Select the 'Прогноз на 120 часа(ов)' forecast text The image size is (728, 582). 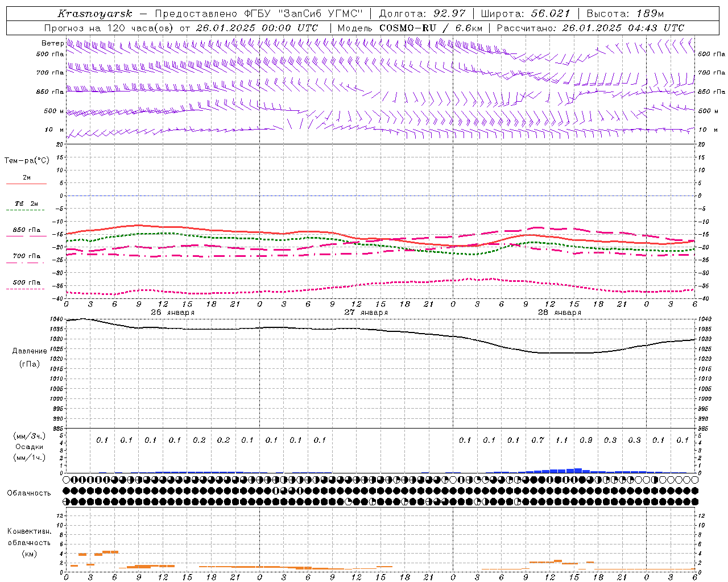tap(109, 28)
